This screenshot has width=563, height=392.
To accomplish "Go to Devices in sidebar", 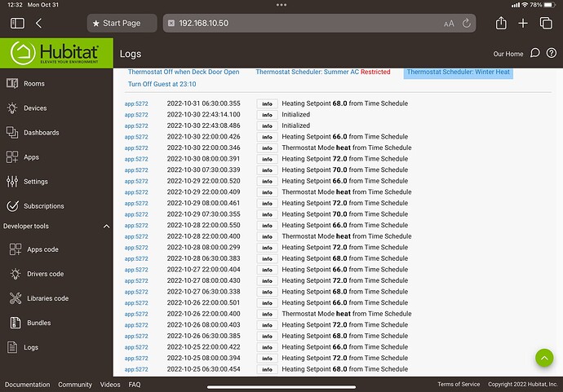I will pos(35,108).
